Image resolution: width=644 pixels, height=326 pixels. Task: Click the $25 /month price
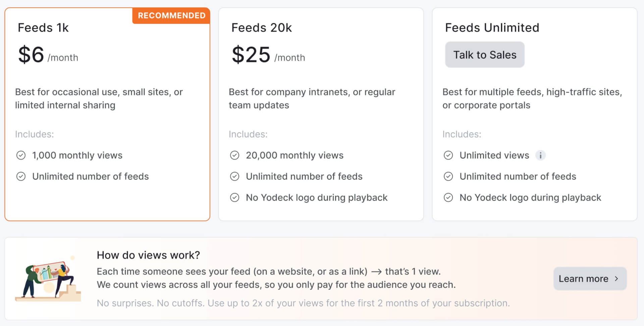point(268,55)
